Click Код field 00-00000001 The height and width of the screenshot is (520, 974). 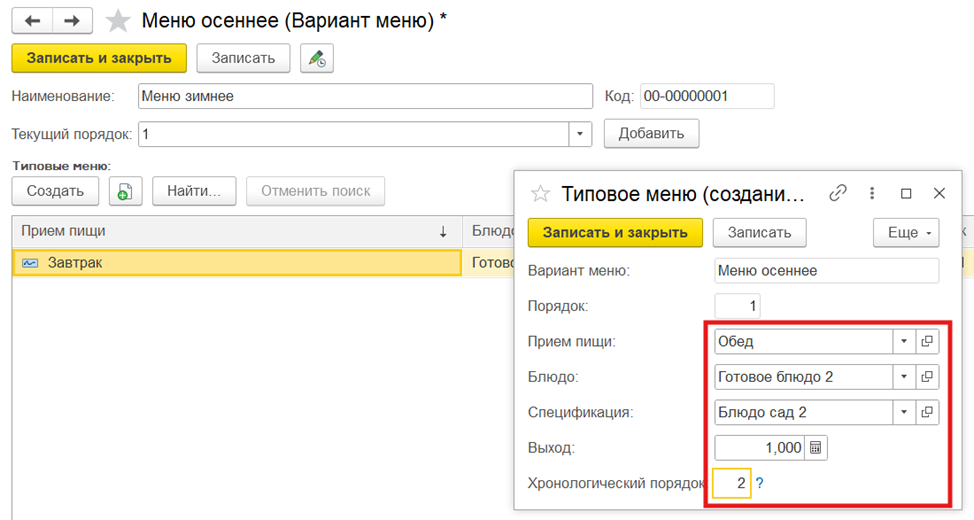(x=708, y=96)
